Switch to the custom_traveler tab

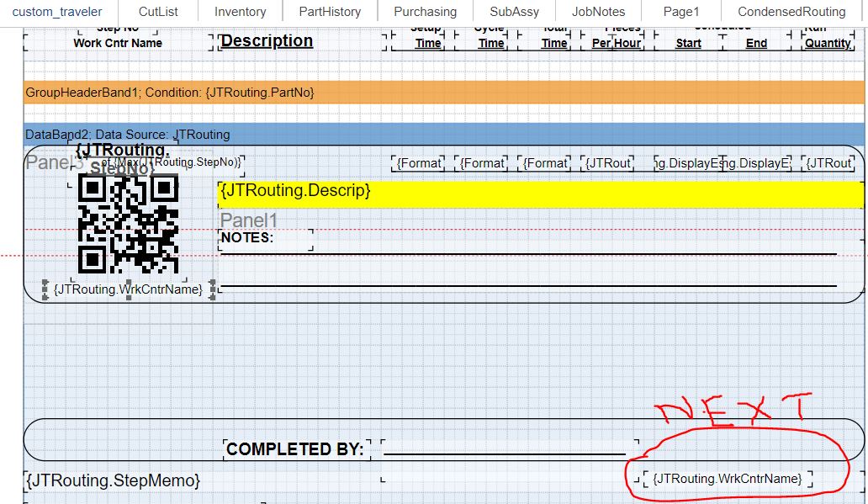click(57, 12)
